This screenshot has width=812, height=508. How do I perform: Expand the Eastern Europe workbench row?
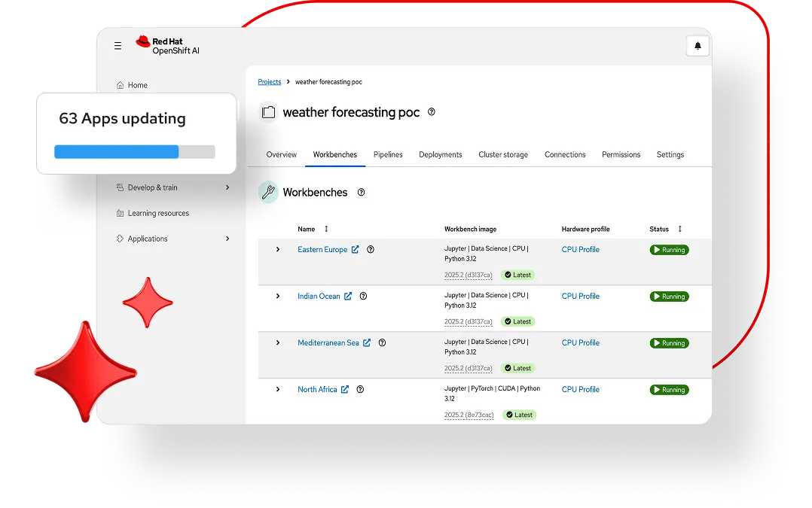coord(278,249)
